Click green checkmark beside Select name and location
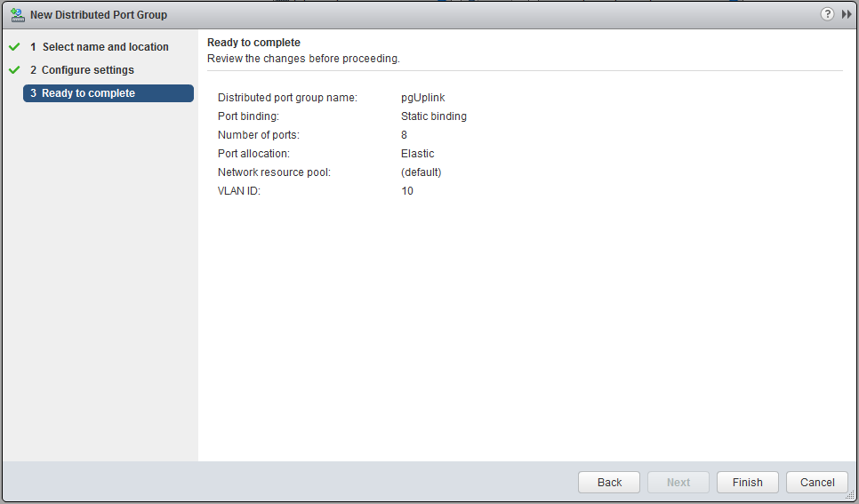This screenshot has width=859, height=504. tap(14, 46)
